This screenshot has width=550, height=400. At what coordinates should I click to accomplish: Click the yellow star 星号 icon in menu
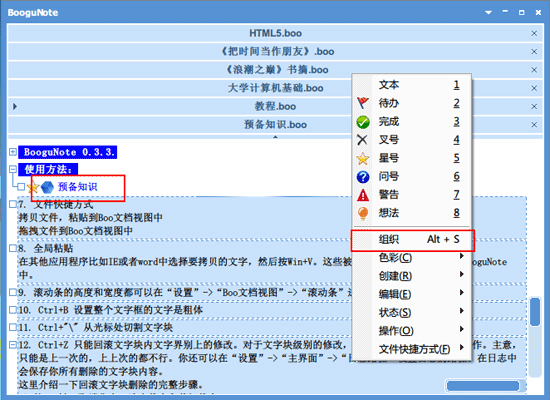point(363,158)
